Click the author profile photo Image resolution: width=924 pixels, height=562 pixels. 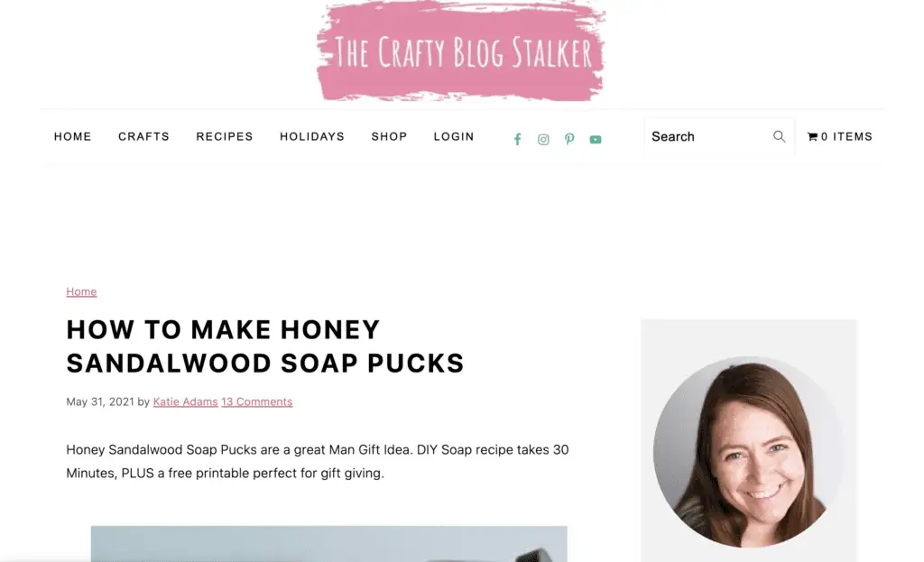coord(748,452)
